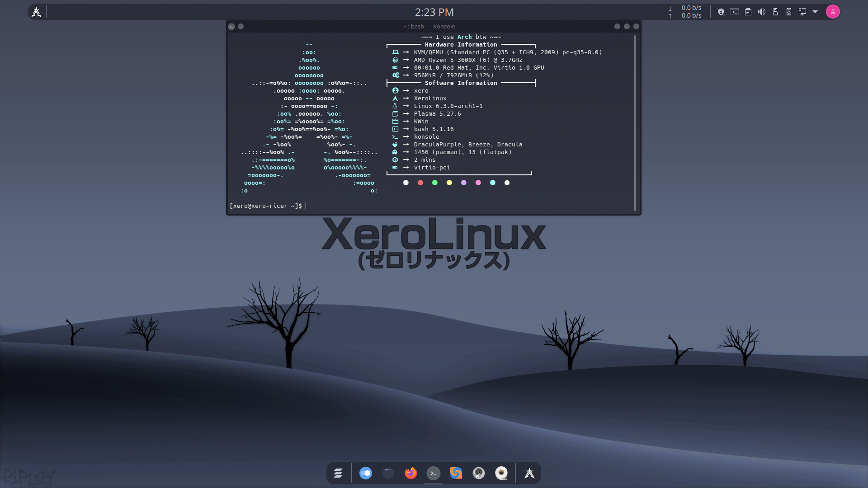This screenshot has width=868, height=488.
Task: Click the 'Plasma 5.27.6' line
Action: 437,114
